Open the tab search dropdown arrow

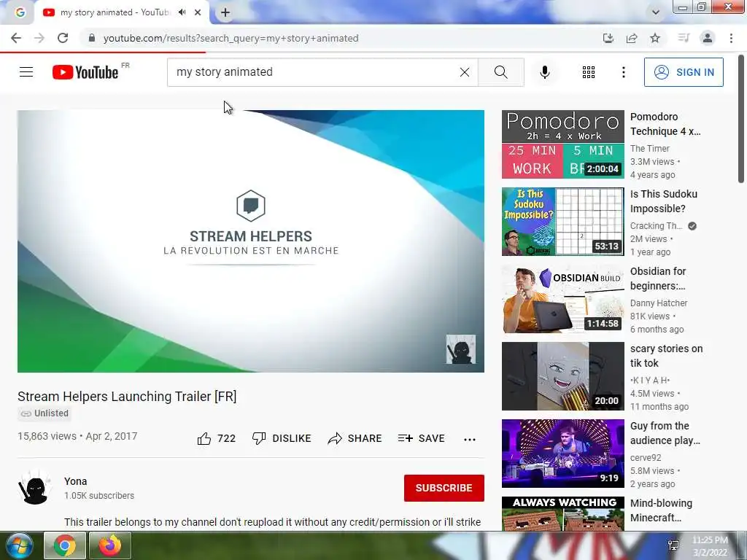click(656, 12)
